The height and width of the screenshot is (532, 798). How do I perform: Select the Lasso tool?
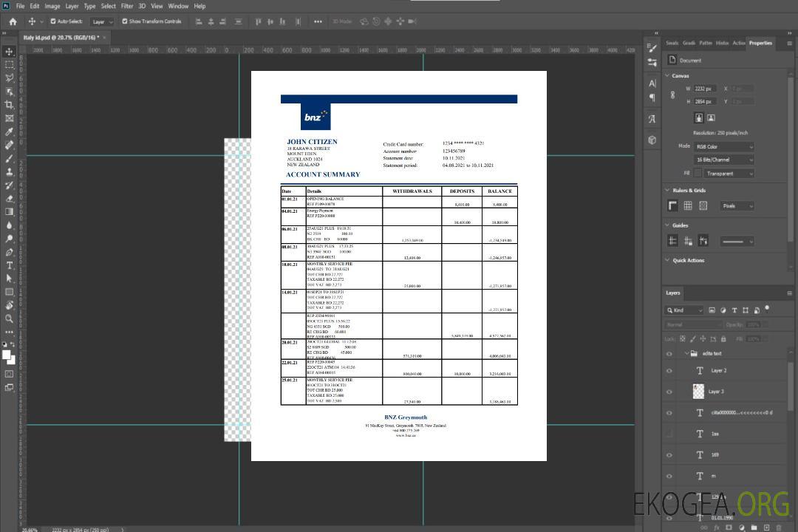click(x=9, y=78)
